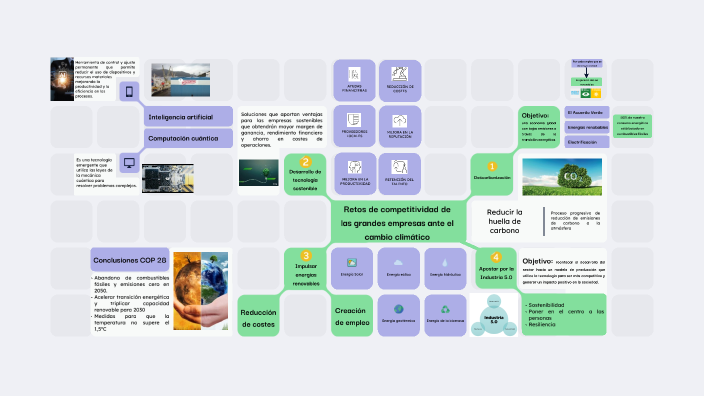
Task: Open the AI hand photo thumbnail
Action: [x=62, y=79]
